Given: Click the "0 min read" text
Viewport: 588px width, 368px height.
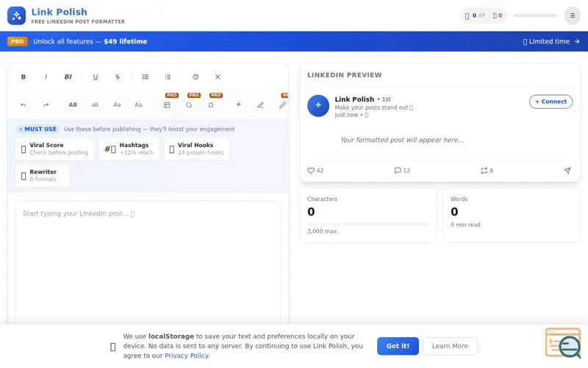Looking at the screenshot, I should (465, 224).
